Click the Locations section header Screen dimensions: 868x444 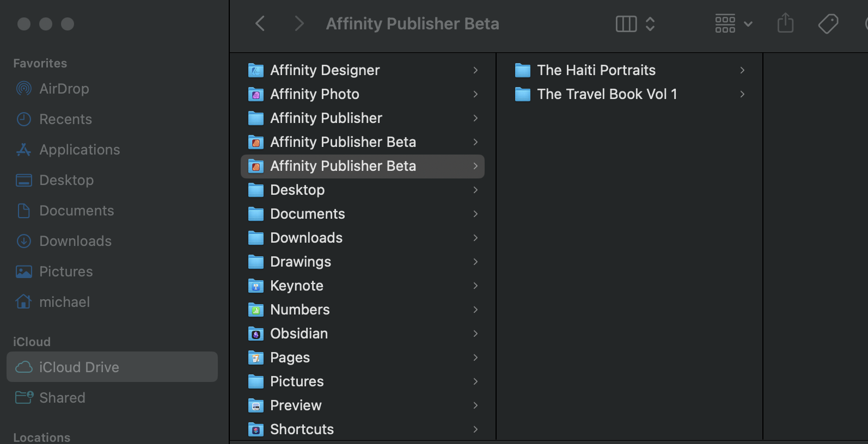tap(42, 437)
